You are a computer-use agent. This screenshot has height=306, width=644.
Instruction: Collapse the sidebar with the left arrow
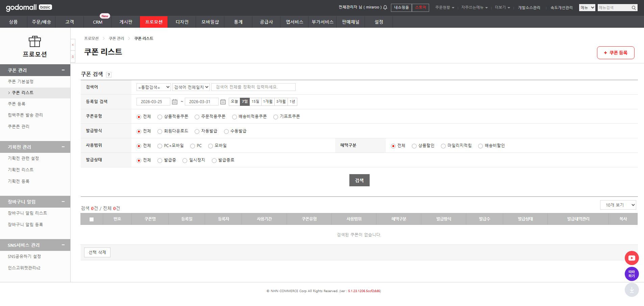pos(73,45)
